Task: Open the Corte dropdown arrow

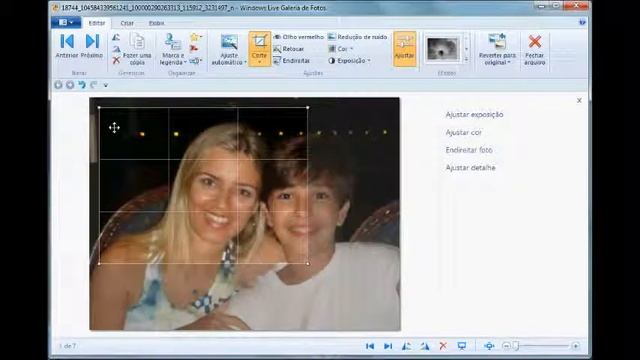Action: pos(260,62)
